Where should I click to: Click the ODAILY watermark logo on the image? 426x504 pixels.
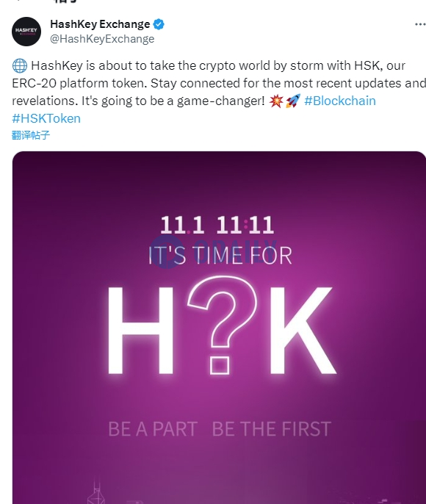click(214, 251)
